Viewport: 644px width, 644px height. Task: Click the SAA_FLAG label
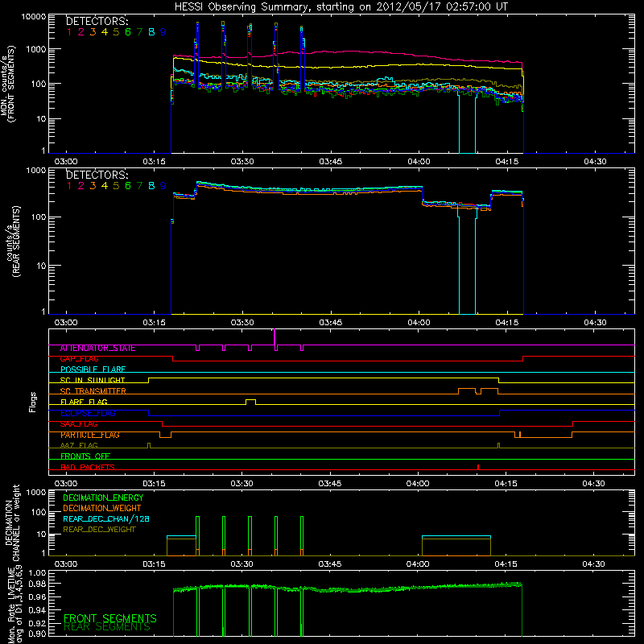(x=79, y=424)
